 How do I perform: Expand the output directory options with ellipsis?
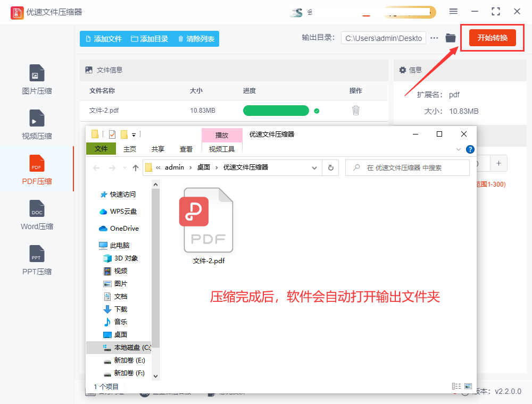click(x=435, y=38)
